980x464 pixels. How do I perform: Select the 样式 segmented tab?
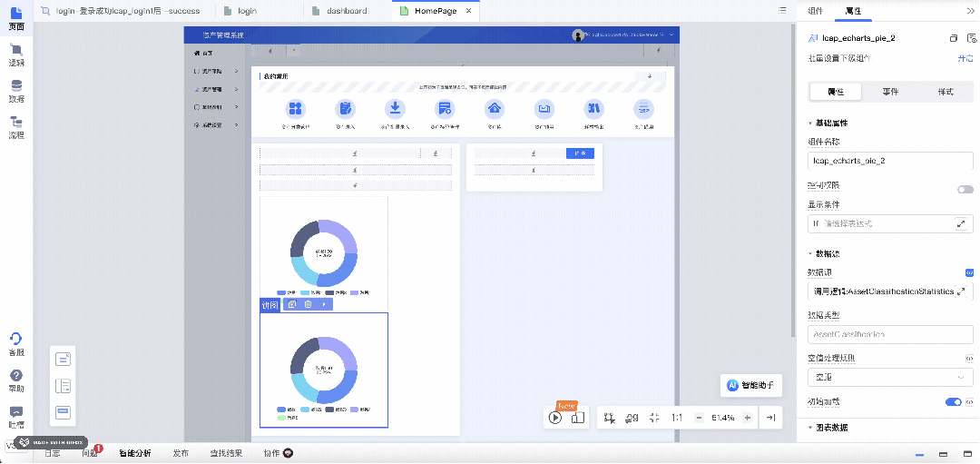point(946,92)
